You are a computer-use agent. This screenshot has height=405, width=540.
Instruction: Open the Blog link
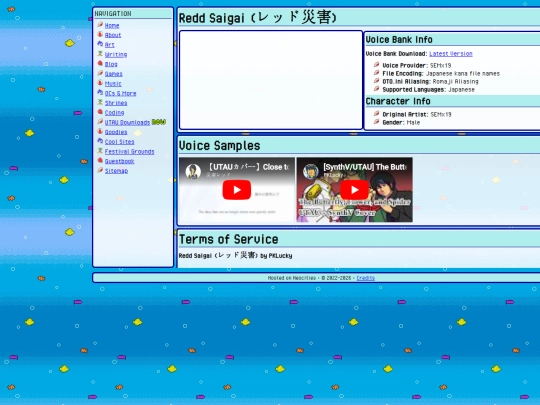point(111,64)
